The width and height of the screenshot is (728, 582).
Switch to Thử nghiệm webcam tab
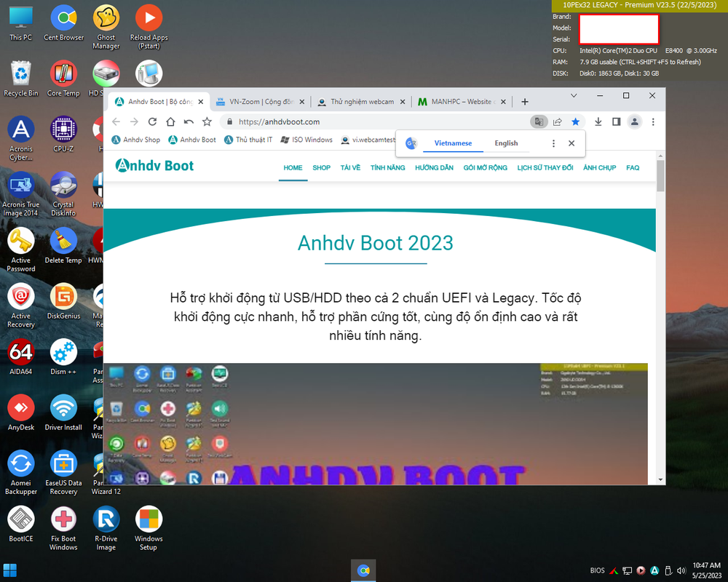pos(361,102)
